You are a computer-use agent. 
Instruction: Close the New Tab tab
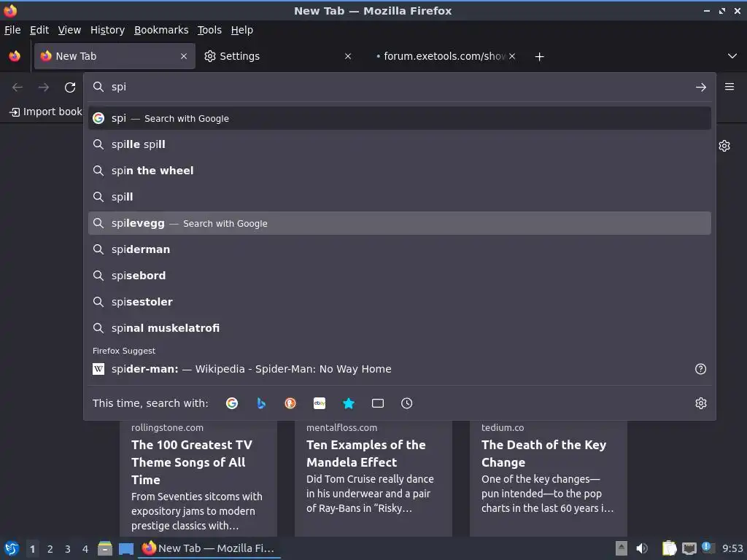(183, 56)
